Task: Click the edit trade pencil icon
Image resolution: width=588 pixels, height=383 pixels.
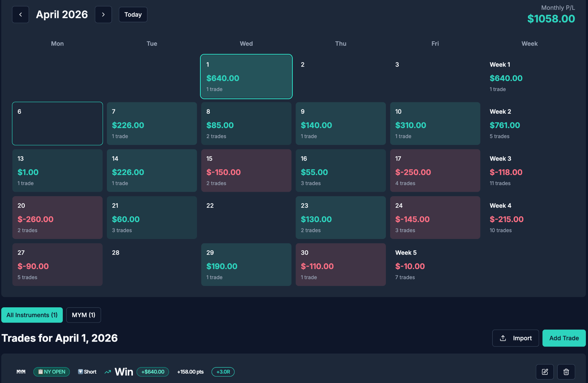Action: tap(545, 372)
